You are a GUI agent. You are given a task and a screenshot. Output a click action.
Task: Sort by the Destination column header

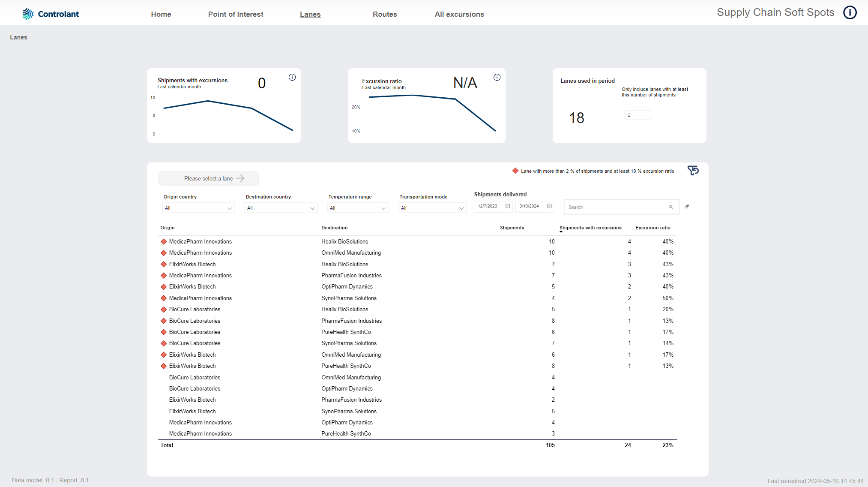(x=335, y=228)
